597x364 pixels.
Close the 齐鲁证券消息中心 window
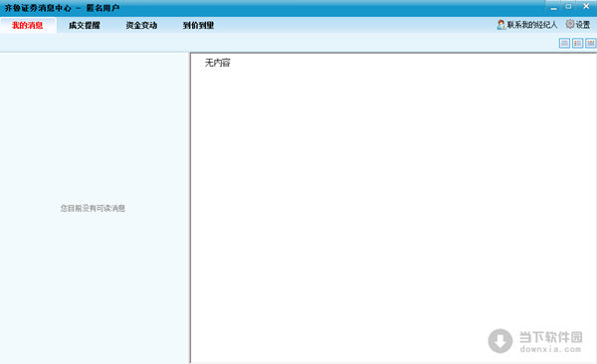pos(586,7)
